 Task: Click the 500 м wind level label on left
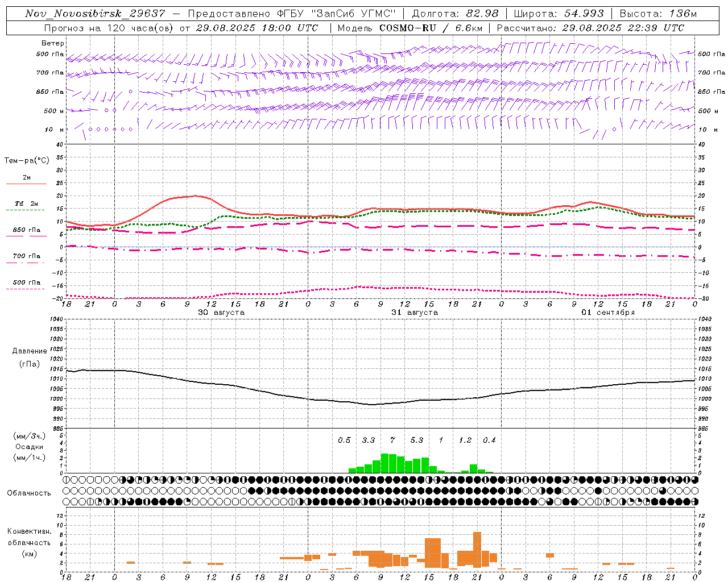[54, 111]
